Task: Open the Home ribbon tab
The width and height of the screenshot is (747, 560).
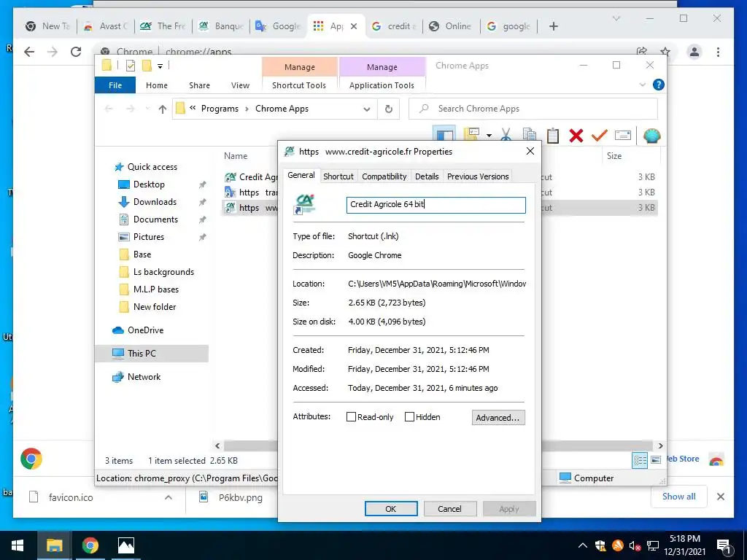Action: [157, 85]
